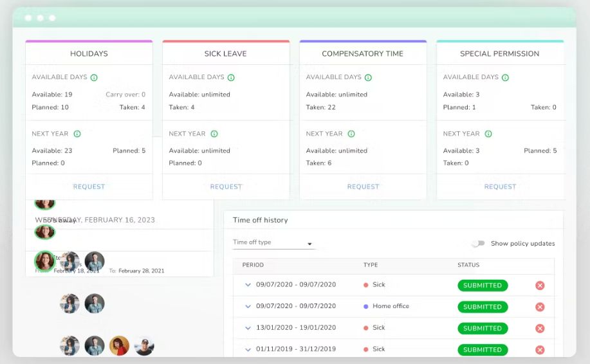Click 'Available: 19' in Holidays card
Image resolution: width=590 pixels, height=364 pixels.
click(x=52, y=95)
